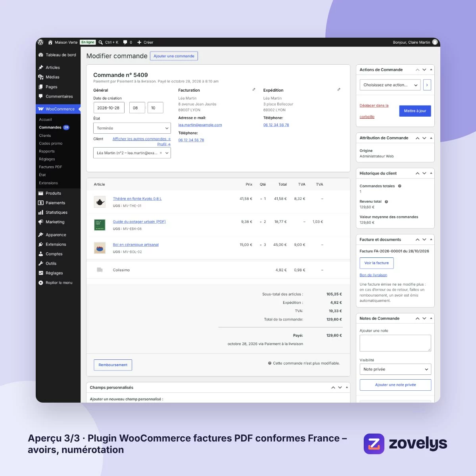The width and height of the screenshot is (476, 476).
Task: Click lea.martin@example.com email link
Action: [200, 125]
